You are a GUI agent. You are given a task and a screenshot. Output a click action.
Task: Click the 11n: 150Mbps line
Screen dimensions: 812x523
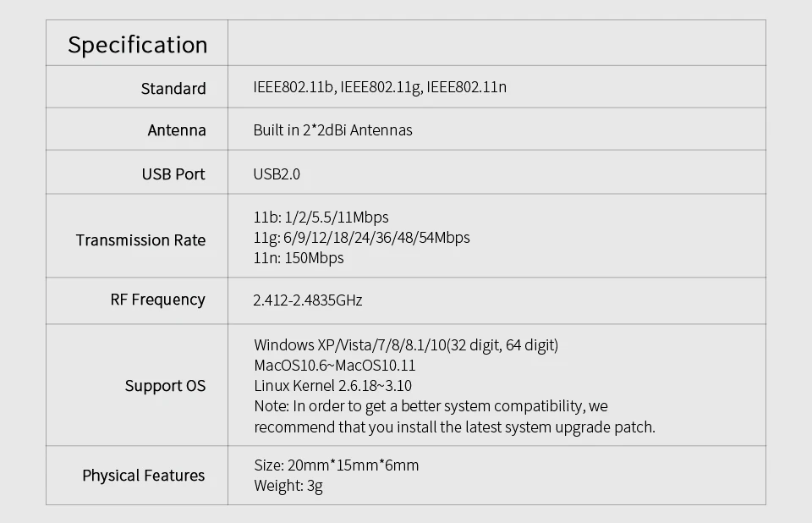point(299,258)
